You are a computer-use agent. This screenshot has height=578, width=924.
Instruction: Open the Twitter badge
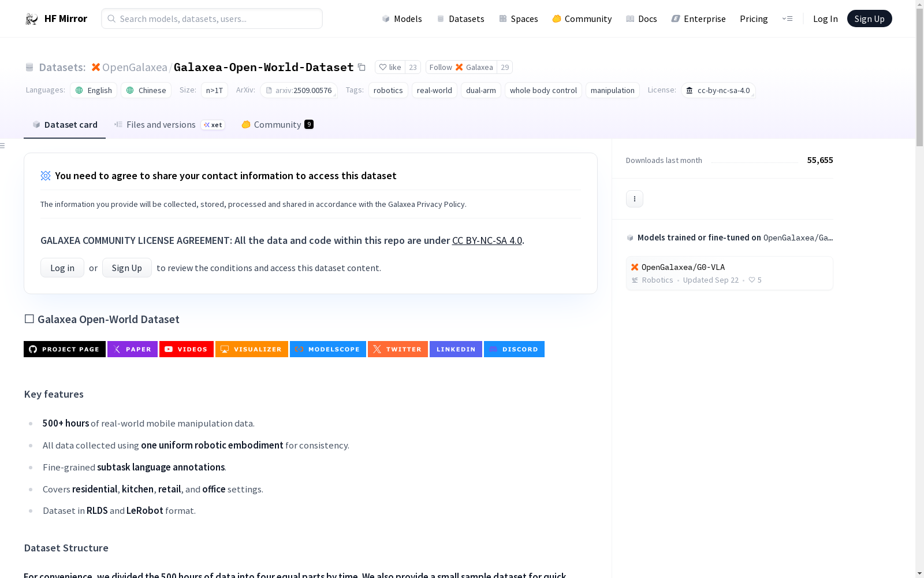[x=398, y=349]
